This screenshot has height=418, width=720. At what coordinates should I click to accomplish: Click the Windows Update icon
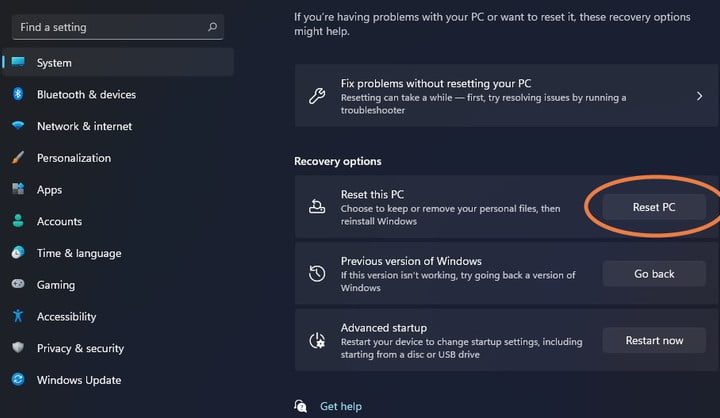[x=18, y=380]
